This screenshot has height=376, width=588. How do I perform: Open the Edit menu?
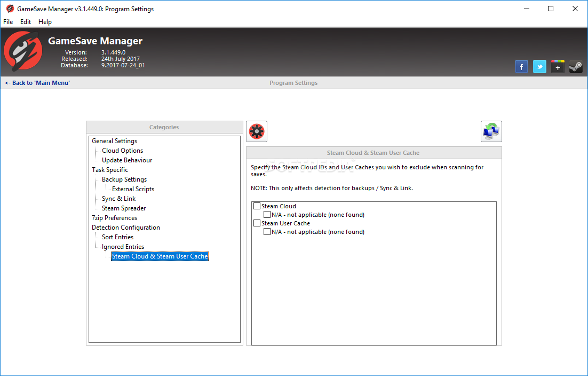(26, 22)
